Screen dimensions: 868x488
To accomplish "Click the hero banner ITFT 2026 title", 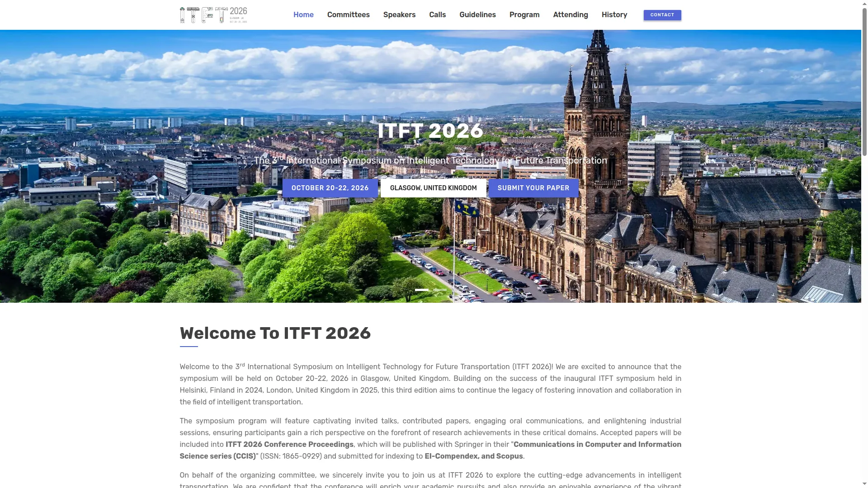I will click(430, 131).
